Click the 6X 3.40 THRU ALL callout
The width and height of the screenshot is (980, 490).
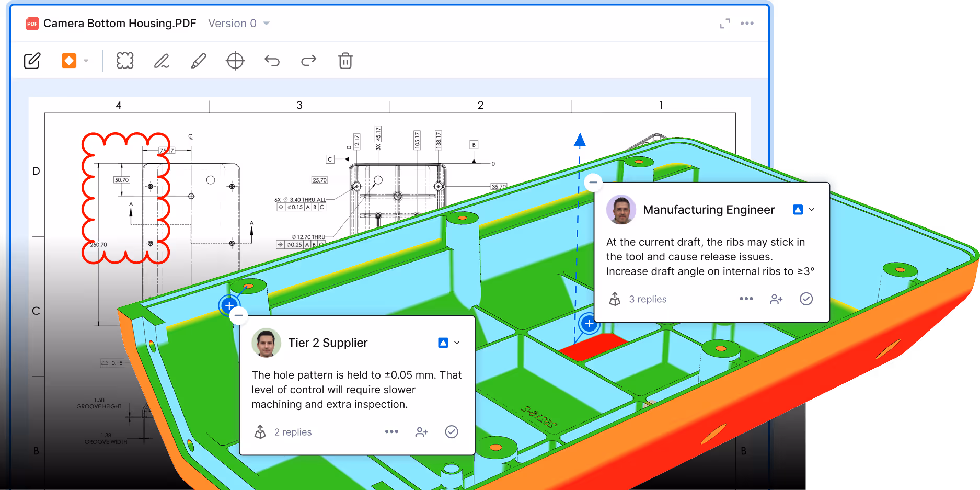300,200
